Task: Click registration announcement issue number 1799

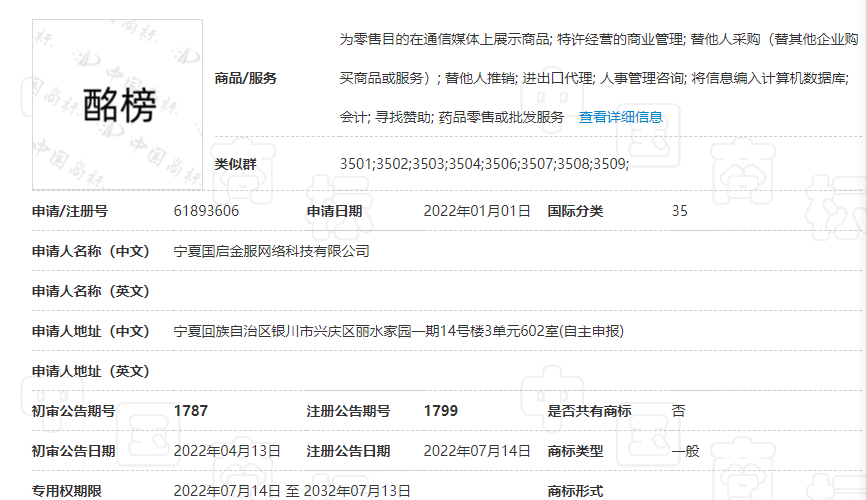Action: coord(440,411)
